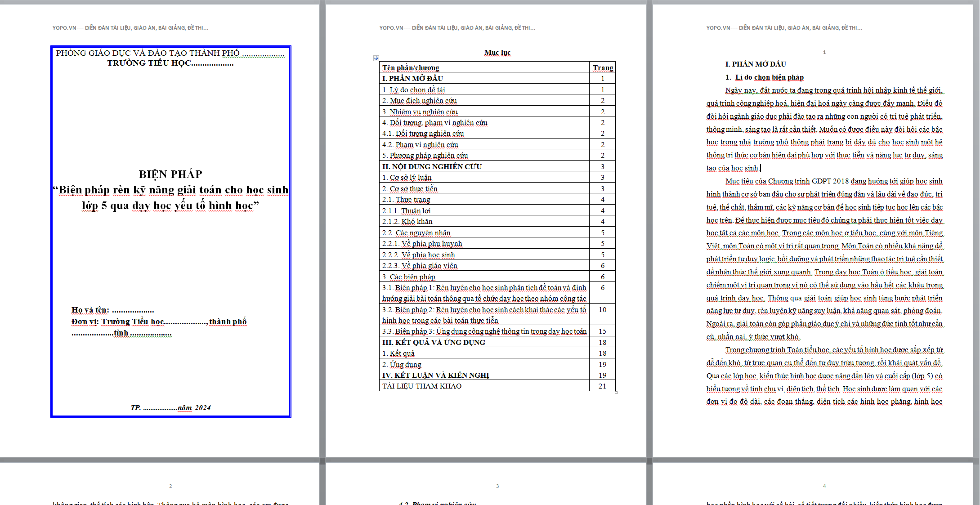Image resolution: width=980 pixels, height=505 pixels.
Task: Click '2.2.2. Về phía học sinh' row
Action: 497,255
